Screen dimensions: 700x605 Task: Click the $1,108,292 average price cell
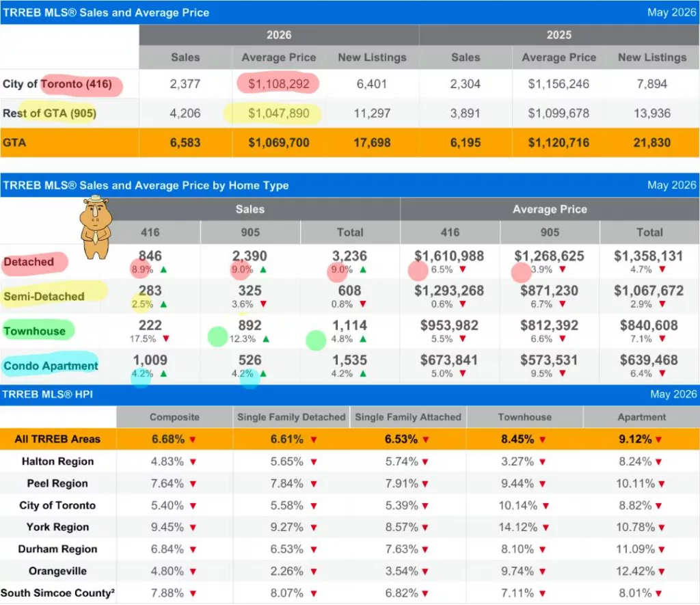pyautogui.click(x=279, y=84)
